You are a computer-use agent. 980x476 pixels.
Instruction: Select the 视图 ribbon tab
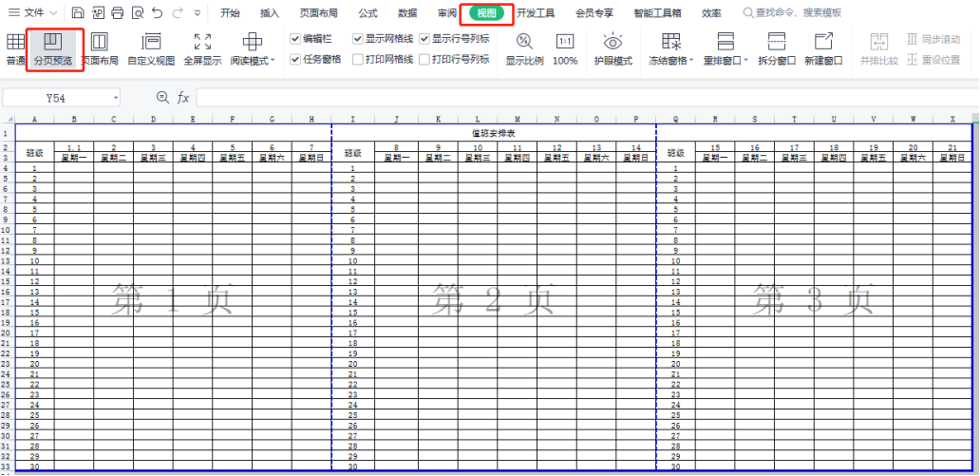point(486,13)
